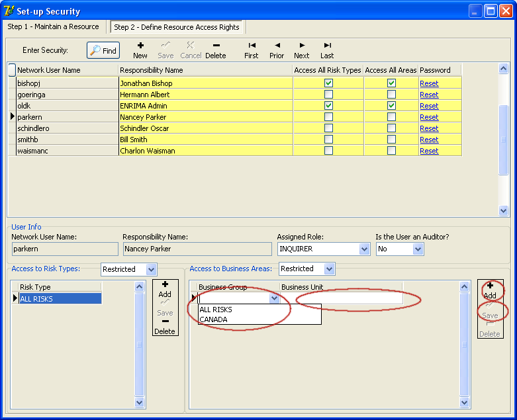Click the Delete minus icon in toolbar
Screen dimensions: 517x420
click(x=216, y=50)
